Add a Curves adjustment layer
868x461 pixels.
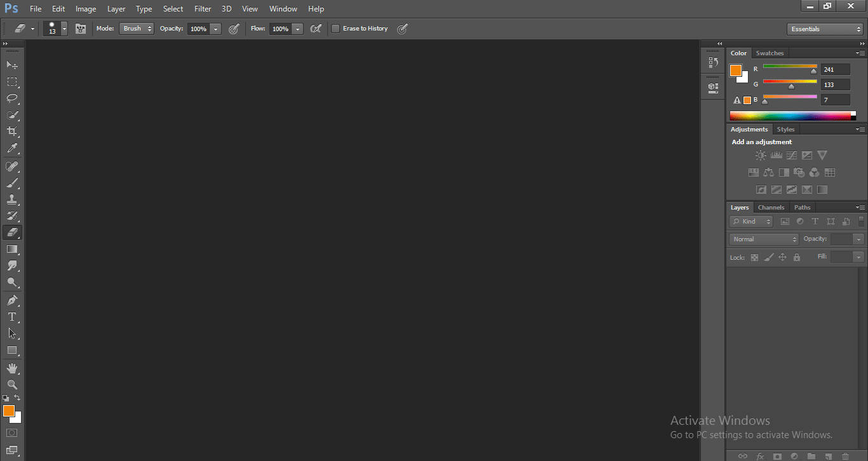(792, 155)
